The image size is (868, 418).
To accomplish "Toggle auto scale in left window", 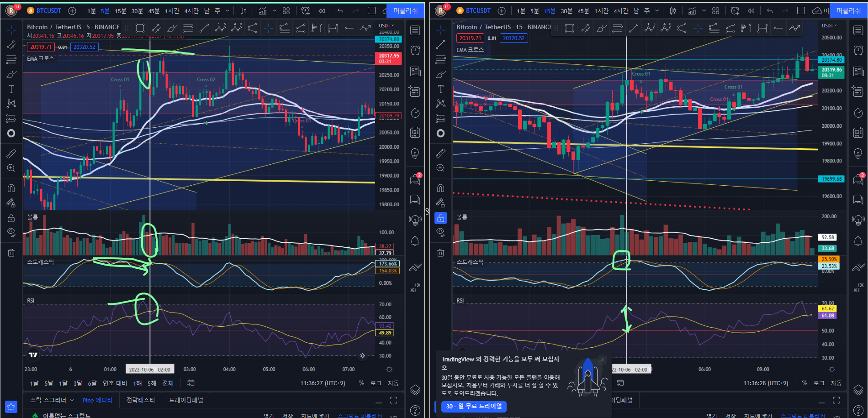I will (393, 383).
